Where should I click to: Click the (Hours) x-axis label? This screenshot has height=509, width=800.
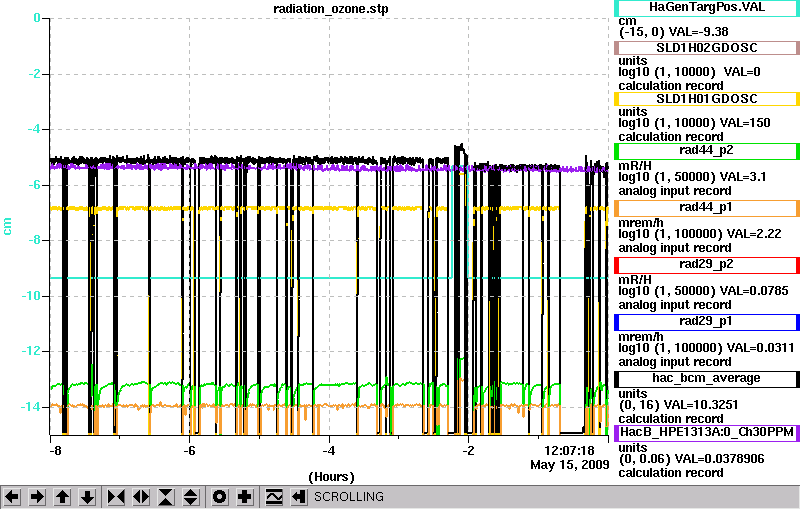[x=331, y=477]
